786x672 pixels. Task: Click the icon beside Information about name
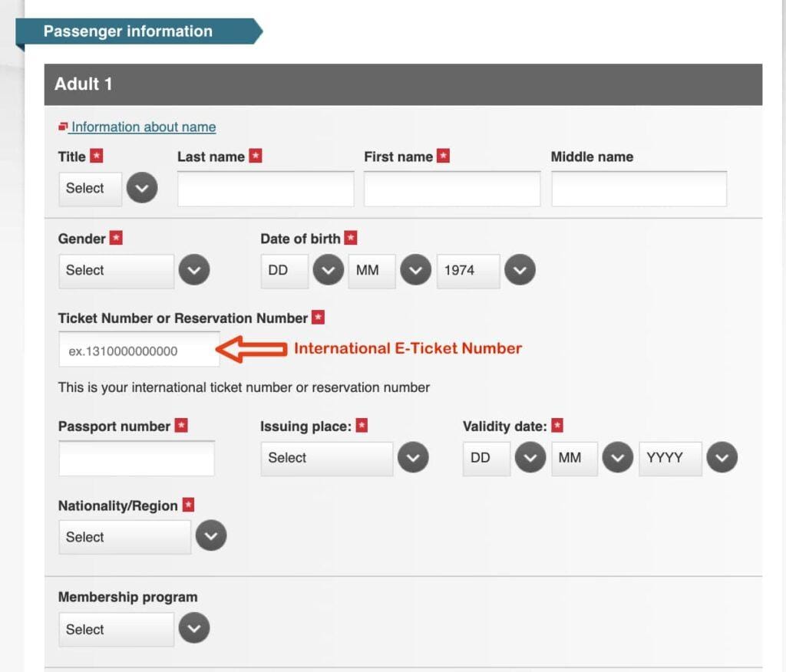63,127
